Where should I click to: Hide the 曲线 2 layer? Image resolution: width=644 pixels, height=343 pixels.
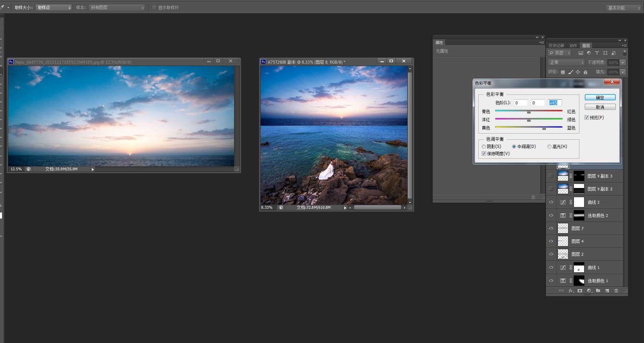[x=551, y=202]
